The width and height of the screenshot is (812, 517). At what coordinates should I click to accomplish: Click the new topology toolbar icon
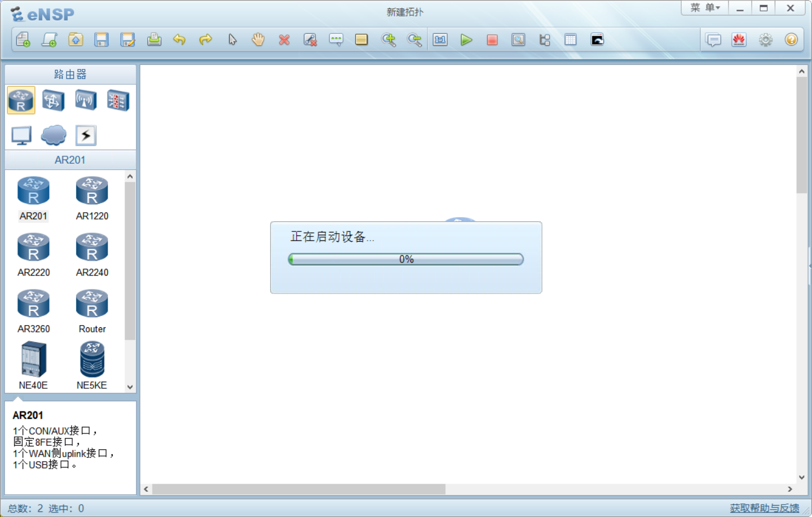tap(23, 40)
